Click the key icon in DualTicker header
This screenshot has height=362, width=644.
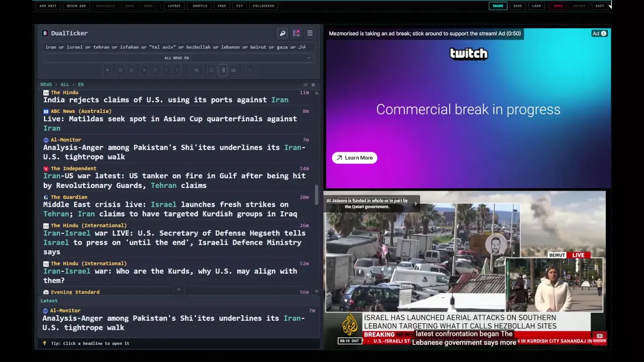pyautogui.click(x=282, y=33)
